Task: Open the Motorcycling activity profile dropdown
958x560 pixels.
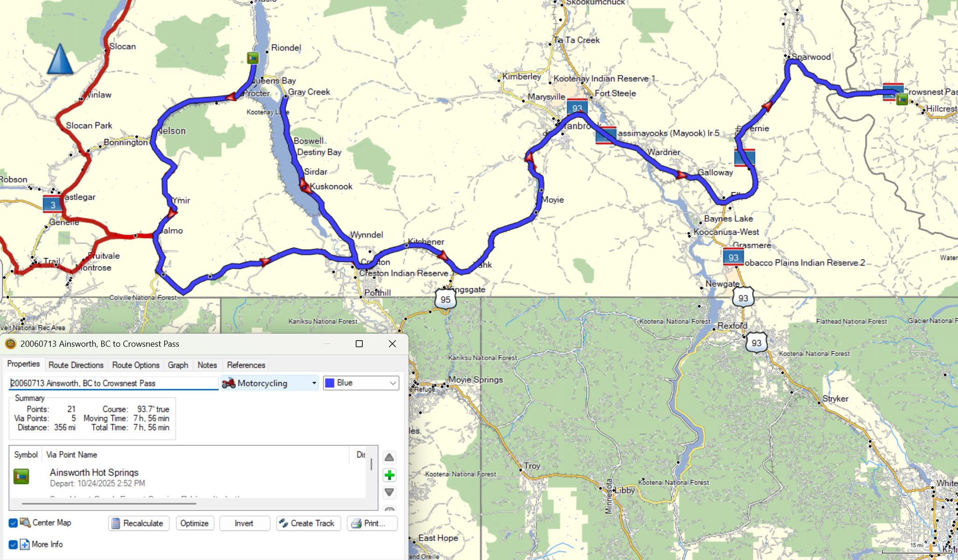Action: tap(314, 383)
